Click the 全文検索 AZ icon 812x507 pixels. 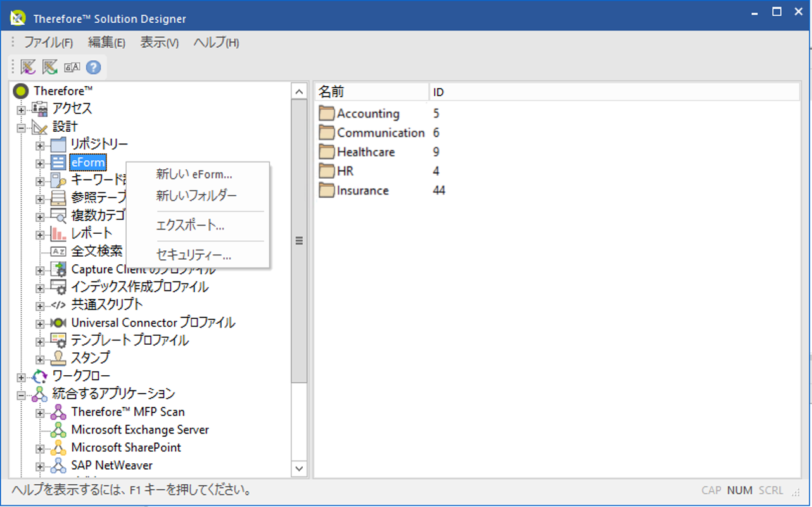point(58,252)
